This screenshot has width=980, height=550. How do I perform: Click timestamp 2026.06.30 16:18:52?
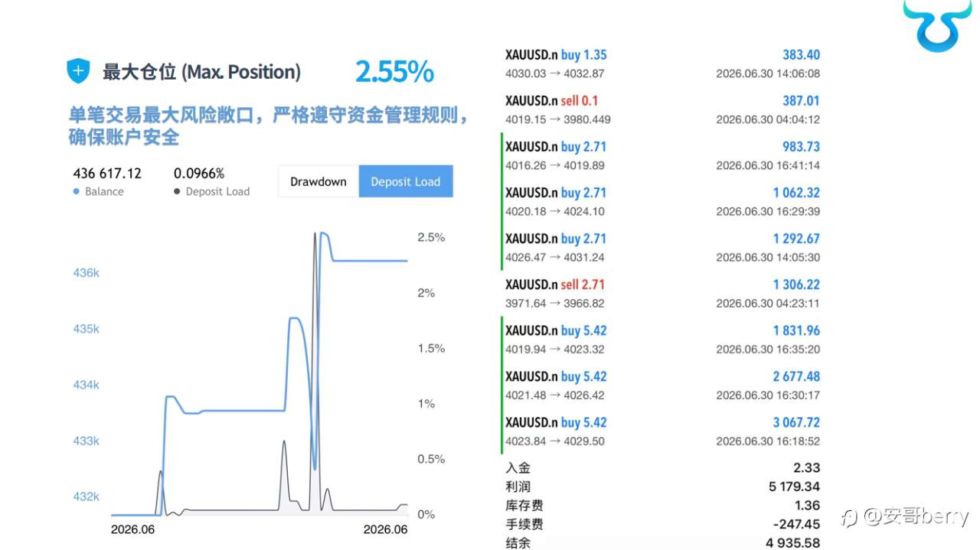tap(768, 441)
